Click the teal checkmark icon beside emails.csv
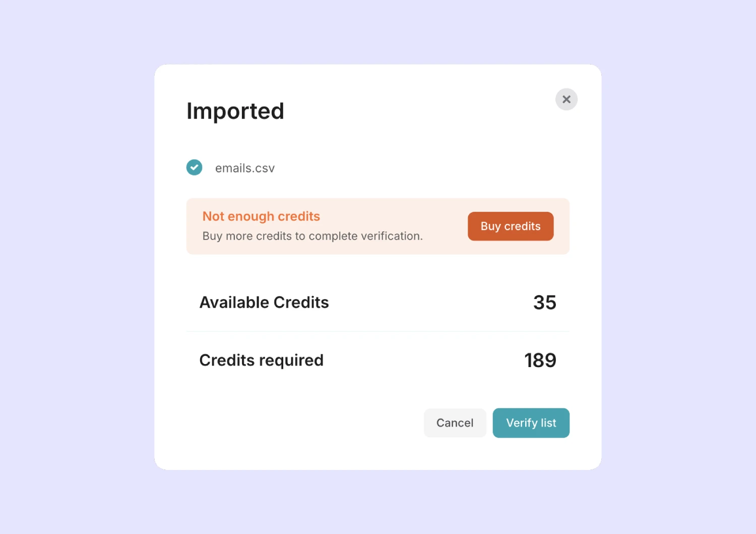The image size is (756, 534). [x=194, y=167]
